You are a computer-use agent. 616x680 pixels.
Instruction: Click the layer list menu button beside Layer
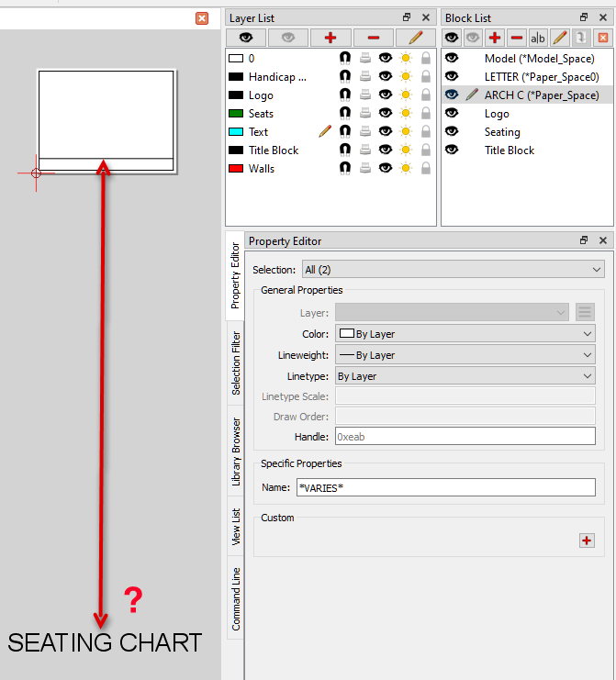585,312
